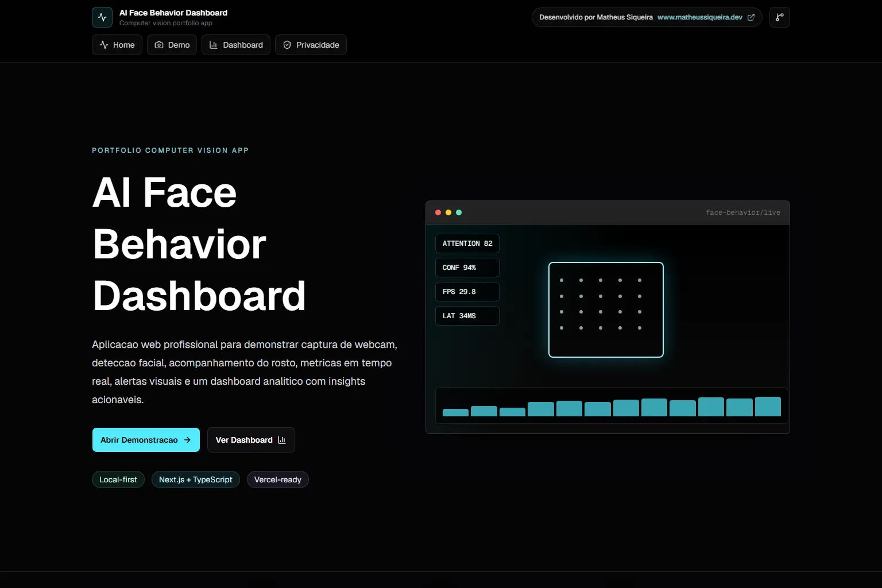Click the Abrir Demonstracao button
This screenshot has width=882, height=588.
[x=146, y=440]
